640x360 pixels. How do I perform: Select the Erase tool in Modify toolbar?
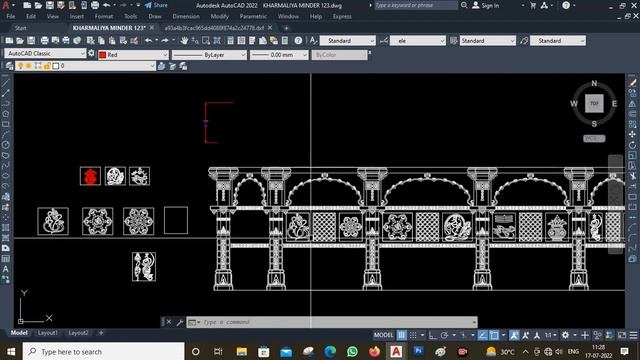[633, 82]
